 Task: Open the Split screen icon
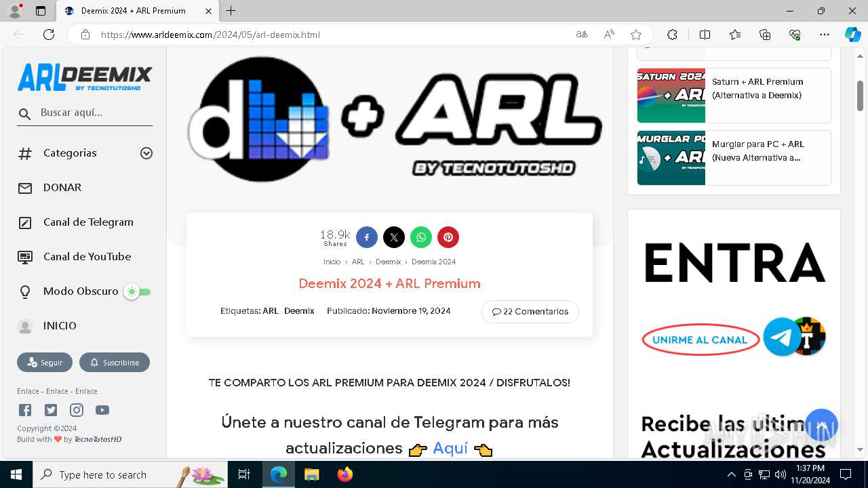[x=705, y=35]
